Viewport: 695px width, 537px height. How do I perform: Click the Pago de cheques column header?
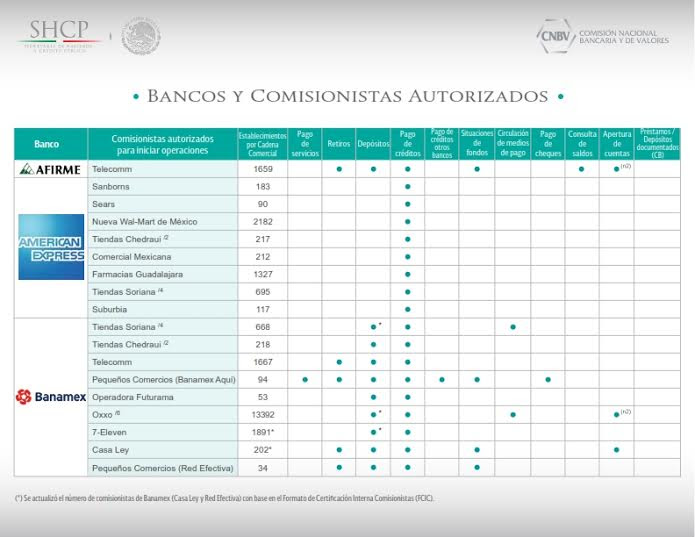[548, 144]
